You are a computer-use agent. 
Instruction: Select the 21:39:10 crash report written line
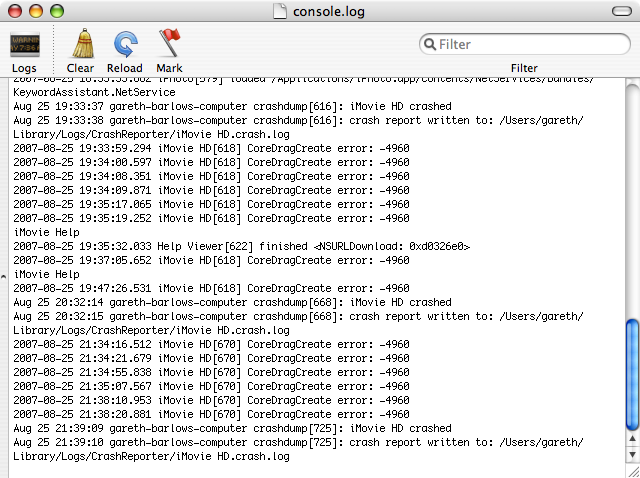click(x=298, y=449)
